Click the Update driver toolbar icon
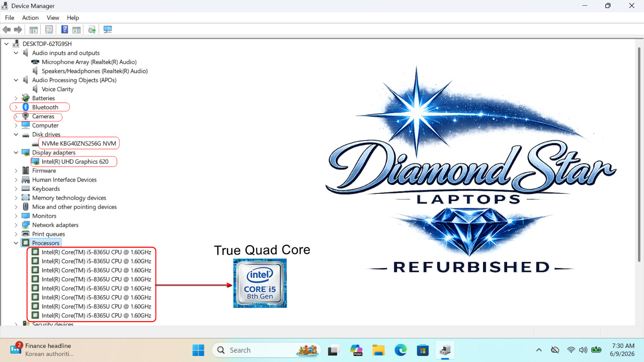Screen dimensions: 644x362 [x=92, y=30]
